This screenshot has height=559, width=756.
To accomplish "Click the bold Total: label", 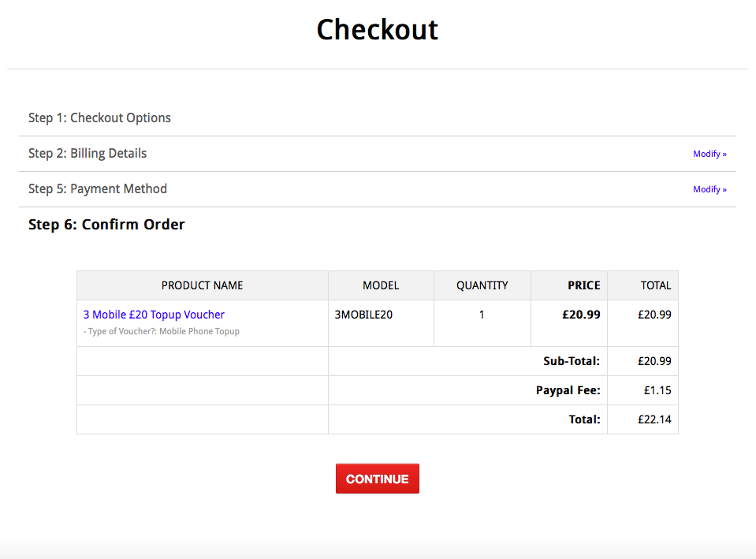I will [x=584, y=419].
